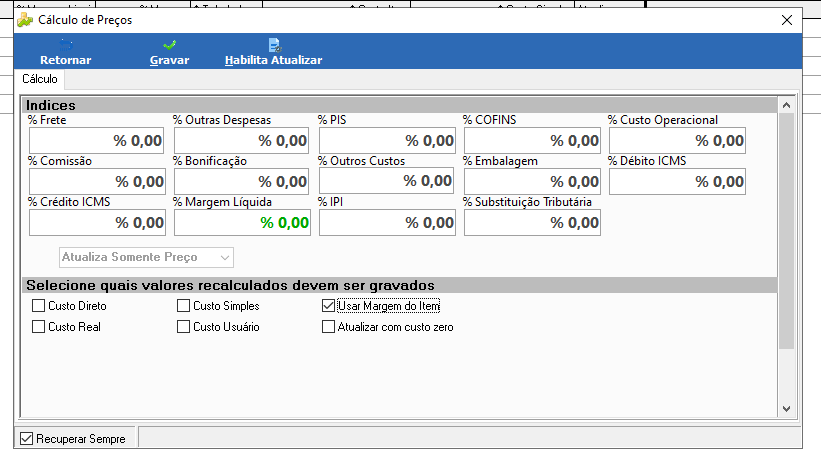Click the Habilita Atualizar document icon
The image size is (821, 461).
click(274, 45)
